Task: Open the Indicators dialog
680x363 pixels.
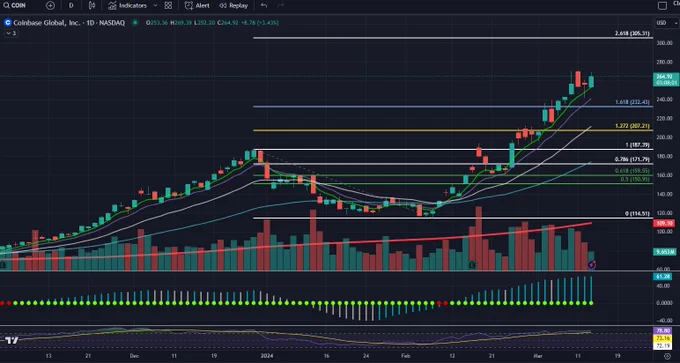Action: [x=128, y=6]
